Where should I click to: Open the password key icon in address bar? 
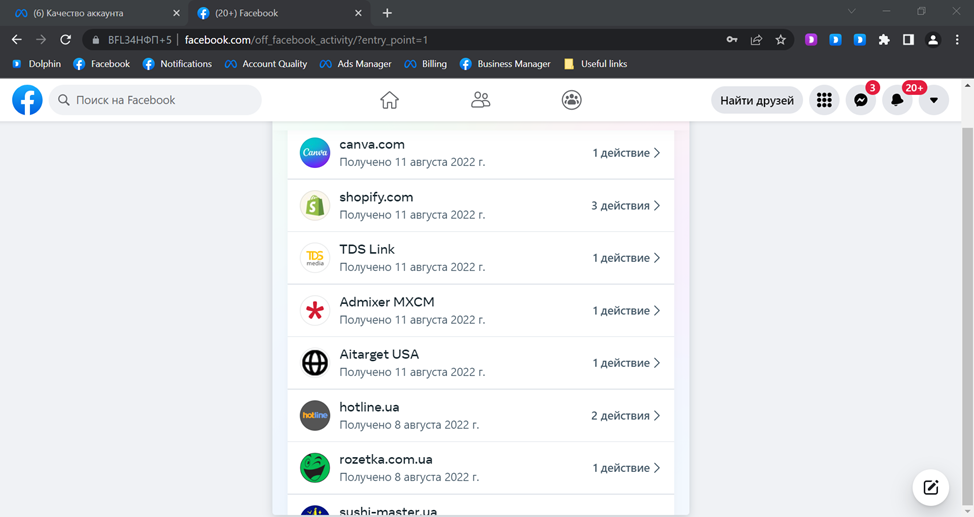tap(732, 40)
